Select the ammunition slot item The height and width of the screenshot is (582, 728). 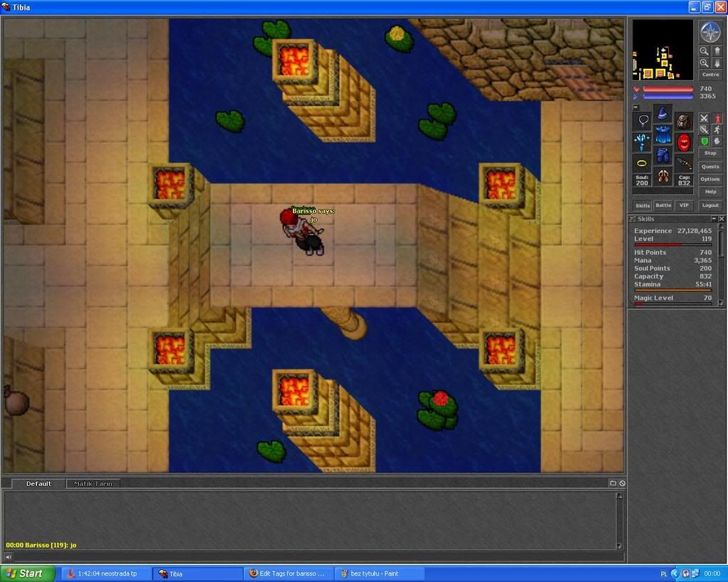coord(683,163)
